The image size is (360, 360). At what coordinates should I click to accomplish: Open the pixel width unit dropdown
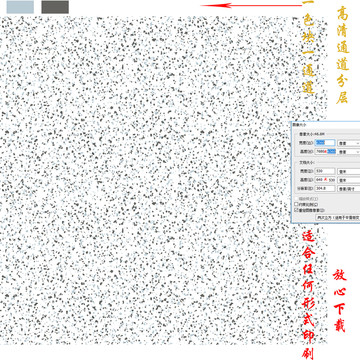[x=349, y=143]
